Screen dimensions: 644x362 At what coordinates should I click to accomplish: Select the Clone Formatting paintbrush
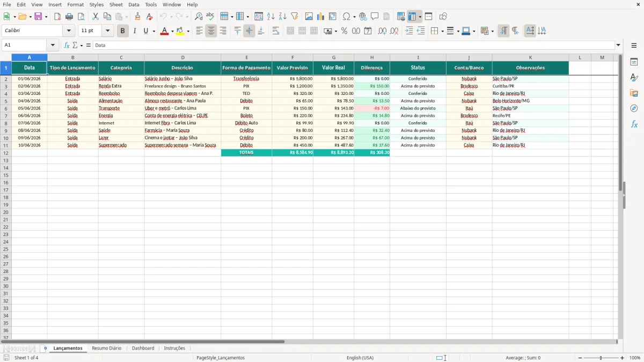138,17
